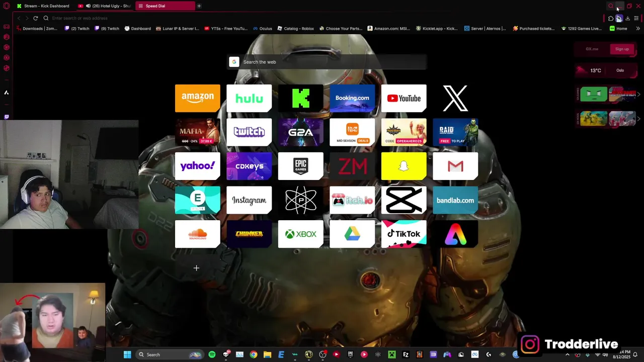Open the Twitch sidebar panel icon
The height and width of the screenshot is (362, 644).
pos(7,117)
